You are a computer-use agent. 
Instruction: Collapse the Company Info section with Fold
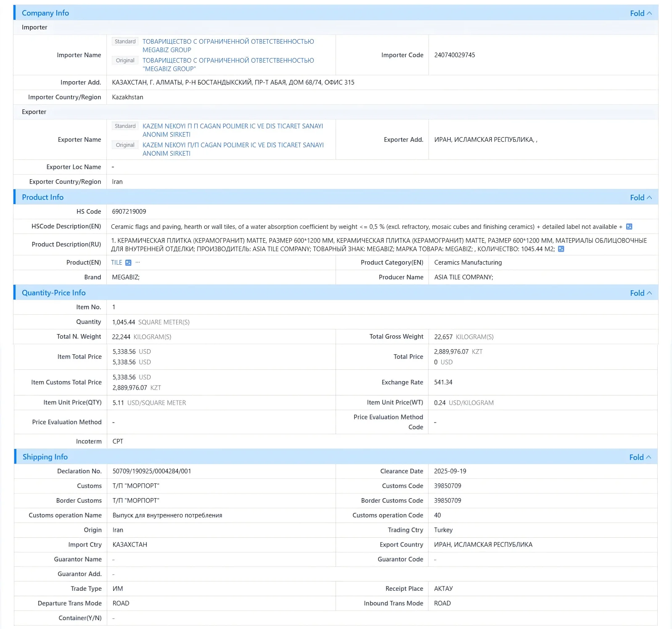[x=641, y=13]
